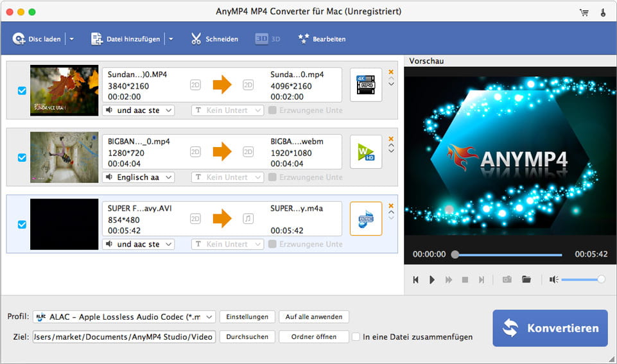Click the Ziel path input field
This screenshot has width=617, height=364.
pos(125,337)
